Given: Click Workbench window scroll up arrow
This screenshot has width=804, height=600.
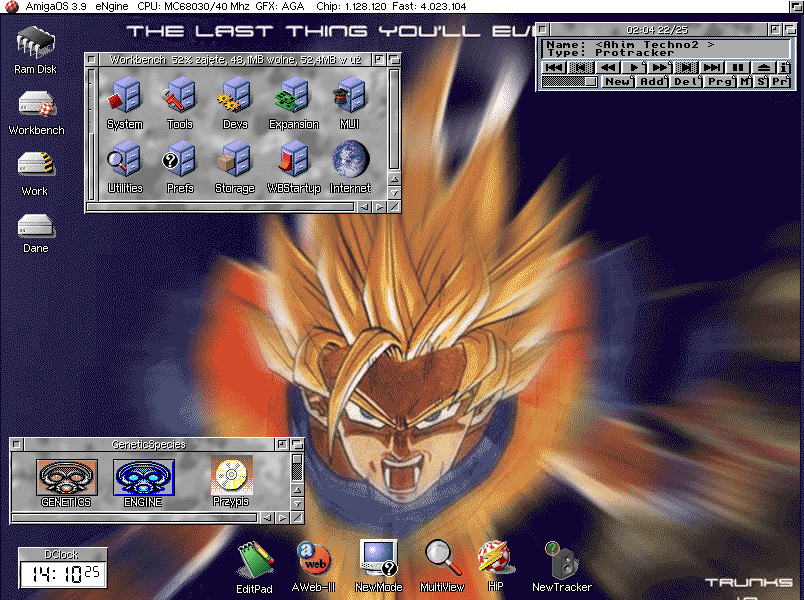Looking at the screenshot, I should (394, 179).
